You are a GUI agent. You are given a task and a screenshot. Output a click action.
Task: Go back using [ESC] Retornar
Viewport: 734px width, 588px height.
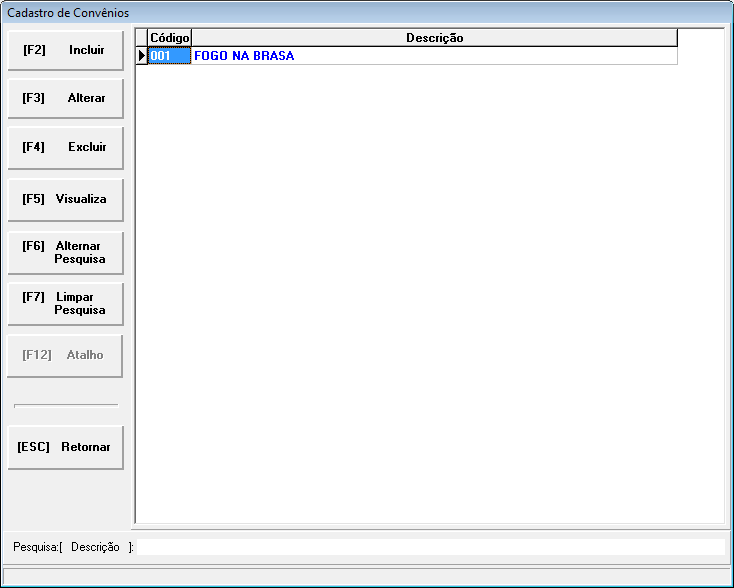[x=65, y=447]
